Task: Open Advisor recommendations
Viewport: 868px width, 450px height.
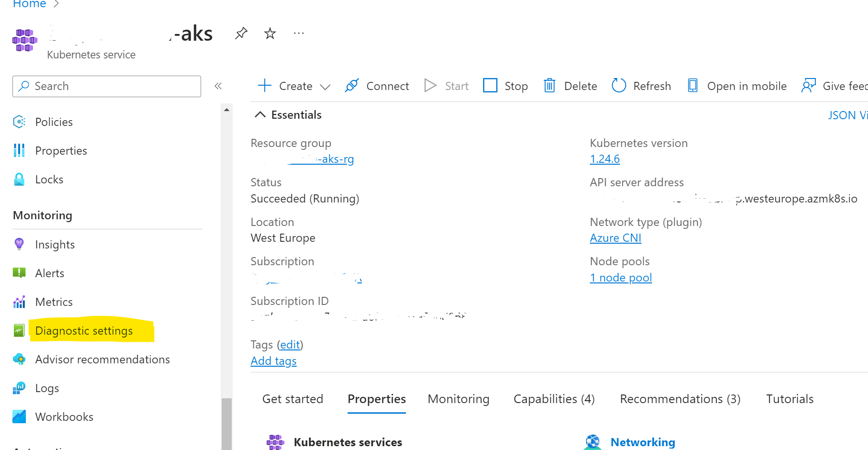Action: [102, 359]
